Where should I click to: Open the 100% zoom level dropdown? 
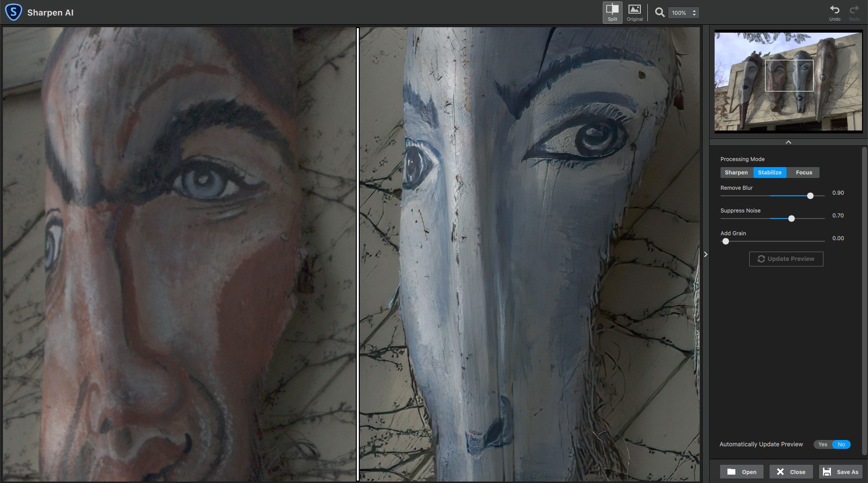point(684,13)
